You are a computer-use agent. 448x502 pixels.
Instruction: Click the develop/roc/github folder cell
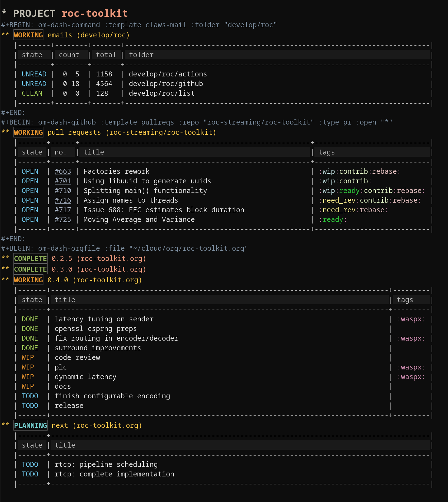click(166, 84)
